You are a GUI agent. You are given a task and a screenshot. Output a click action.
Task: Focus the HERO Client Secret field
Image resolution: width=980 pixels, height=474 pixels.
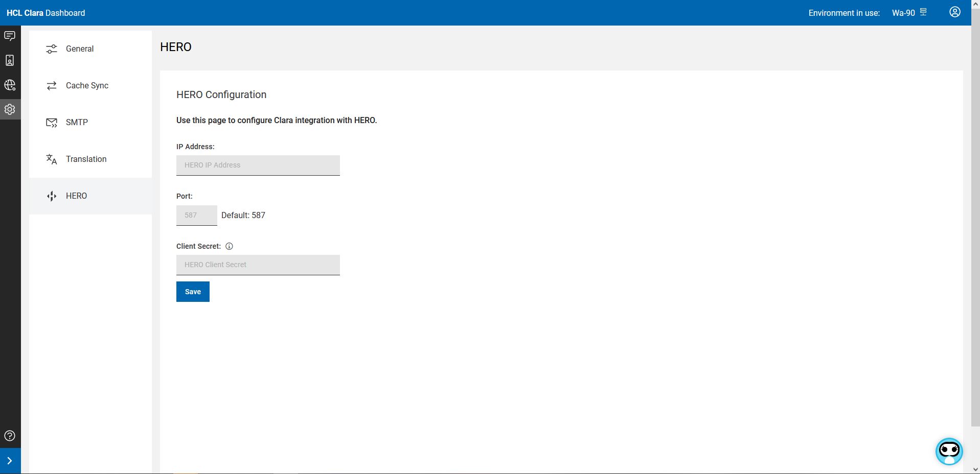tap(258, 265)
